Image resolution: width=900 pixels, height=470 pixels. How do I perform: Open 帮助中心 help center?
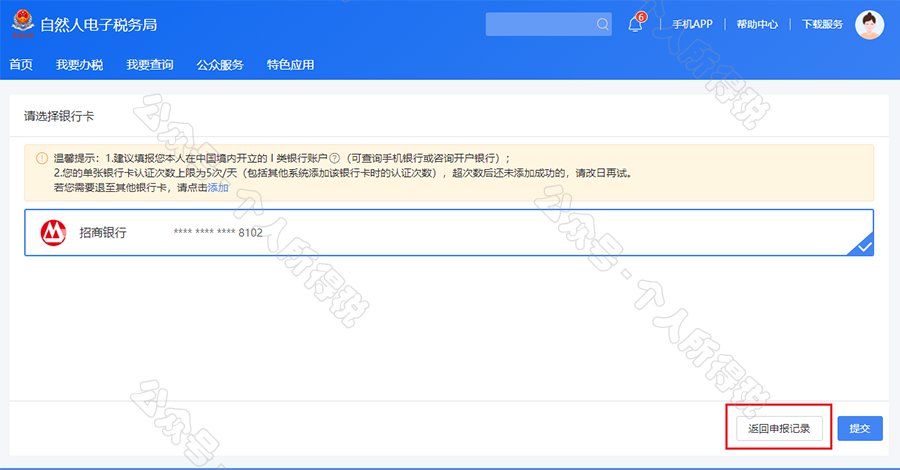tap(757, 25)
